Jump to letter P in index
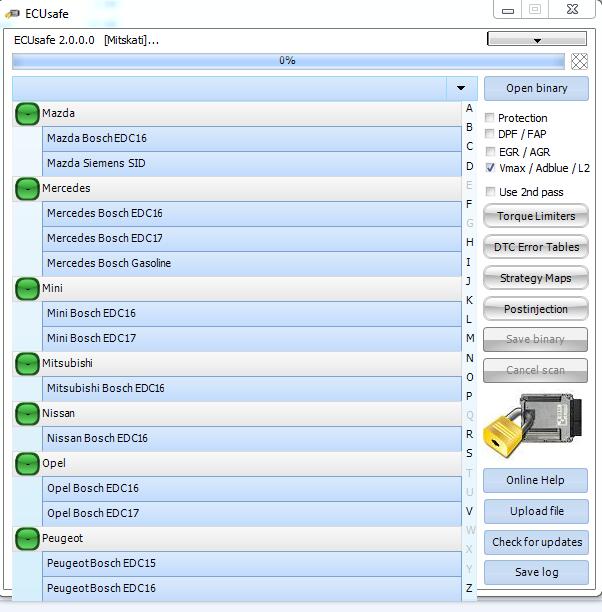This screenshot has width=602, height=612. [x=469, y=396]
